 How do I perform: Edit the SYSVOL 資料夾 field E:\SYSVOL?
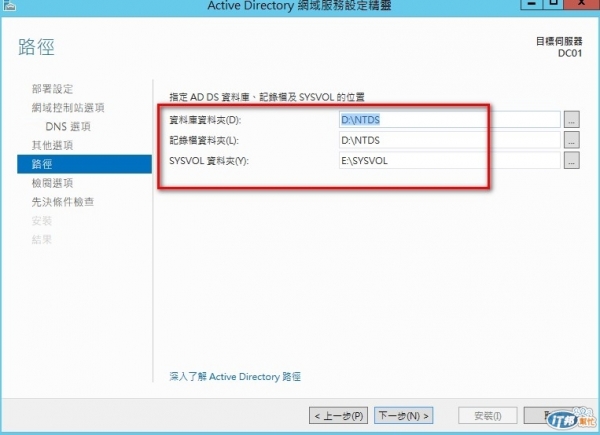coord(450,161)
